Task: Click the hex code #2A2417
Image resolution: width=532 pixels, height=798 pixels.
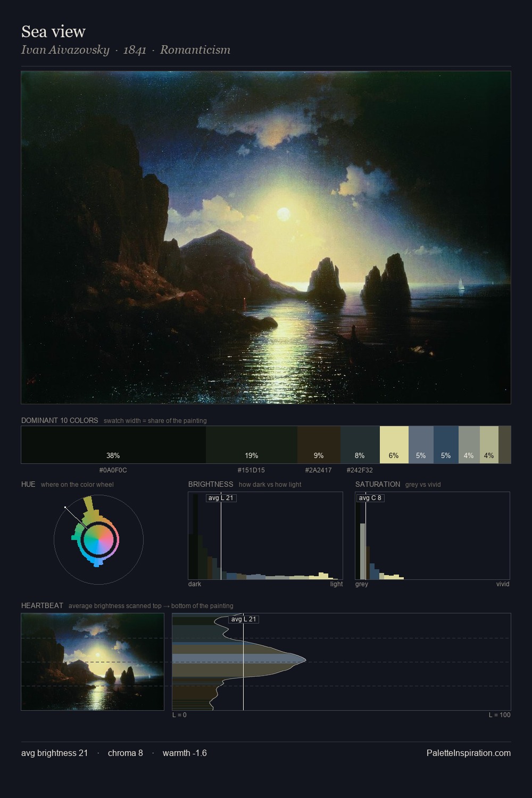Action: point(318,470)
